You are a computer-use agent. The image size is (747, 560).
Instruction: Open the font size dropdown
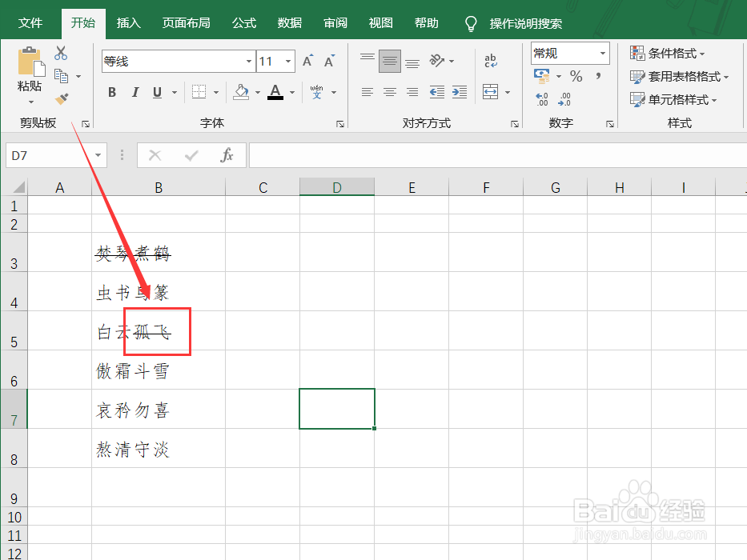coord(288,62)
